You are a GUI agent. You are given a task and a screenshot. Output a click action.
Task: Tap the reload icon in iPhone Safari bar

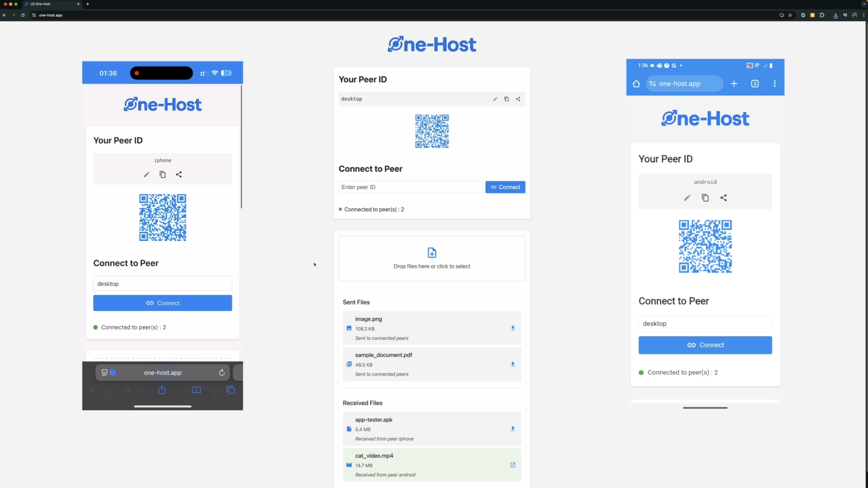point(222,372)
